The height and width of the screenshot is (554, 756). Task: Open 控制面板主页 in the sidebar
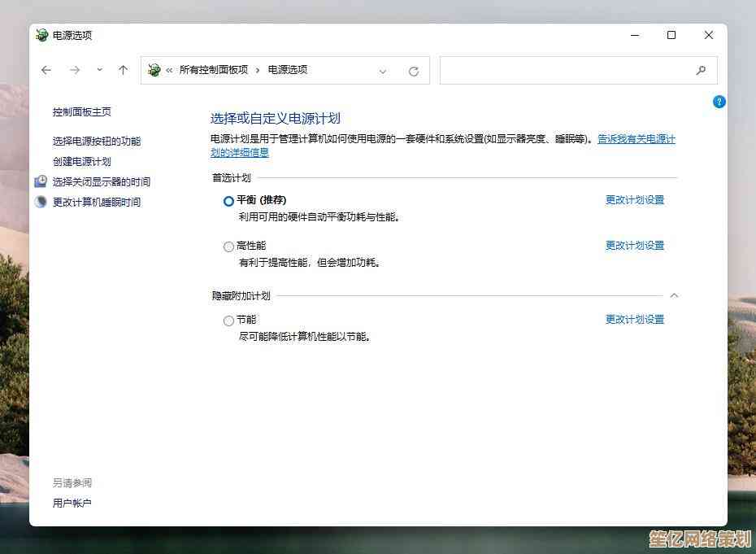coord(82,112)
